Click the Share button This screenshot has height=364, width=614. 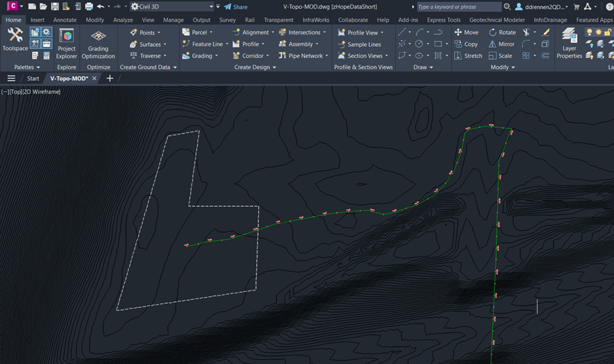(236, 7)
